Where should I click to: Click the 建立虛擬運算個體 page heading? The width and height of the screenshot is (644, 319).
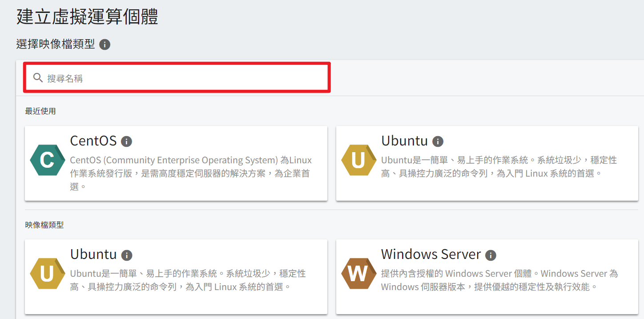(x=88, y=16)
